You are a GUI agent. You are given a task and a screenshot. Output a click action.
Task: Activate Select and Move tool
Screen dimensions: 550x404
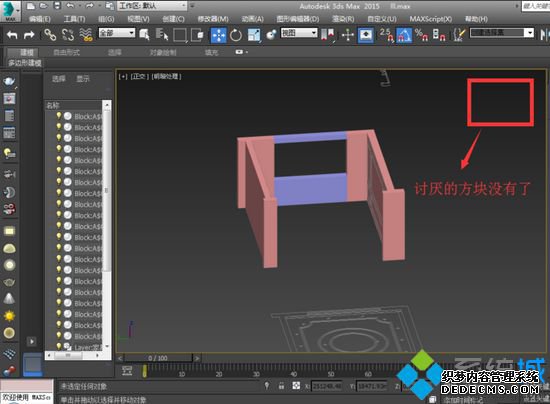click(218, 35)
